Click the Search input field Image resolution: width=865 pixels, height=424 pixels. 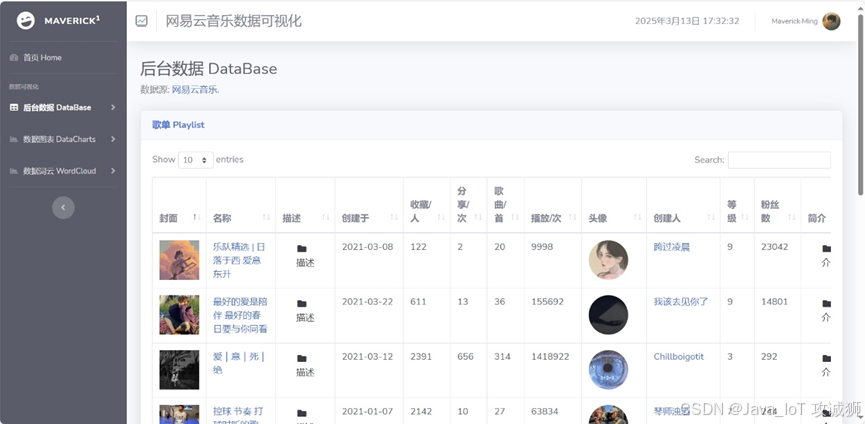pos(779,160)
